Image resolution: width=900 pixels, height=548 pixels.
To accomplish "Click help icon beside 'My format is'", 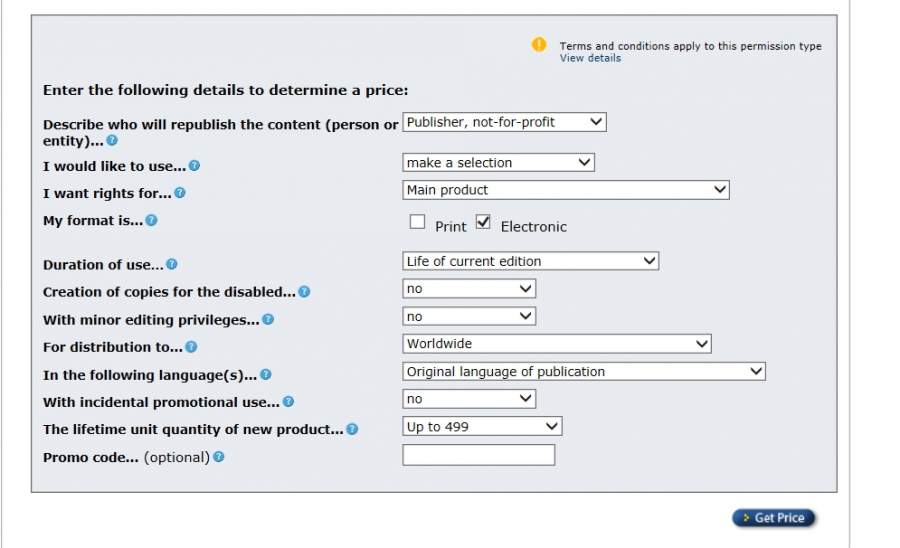I will tap(151, 220).
